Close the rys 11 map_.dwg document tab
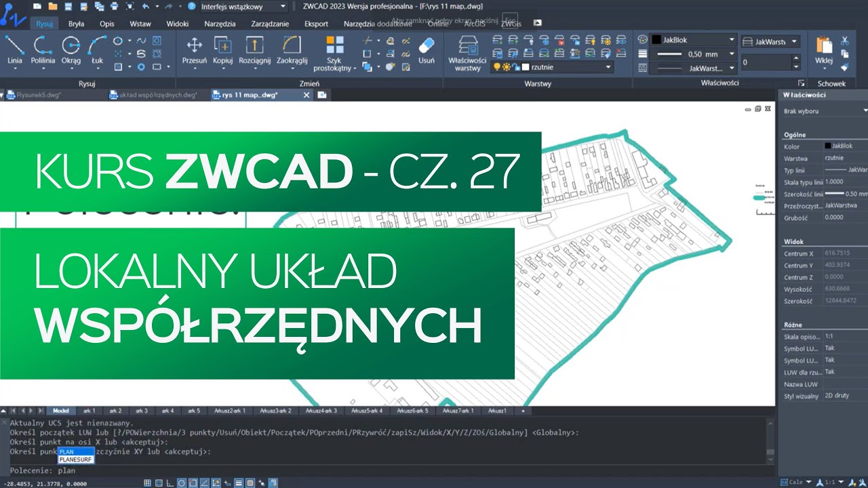This screenshot has width=868, height=488. (x=307, y=96)
